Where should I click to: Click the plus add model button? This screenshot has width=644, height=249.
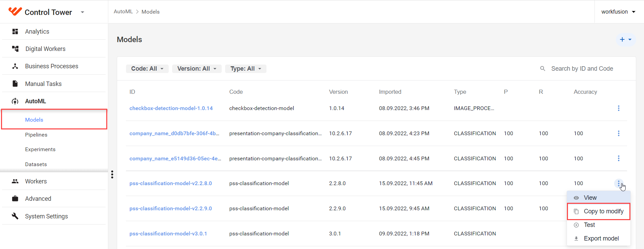coord(622,39)
